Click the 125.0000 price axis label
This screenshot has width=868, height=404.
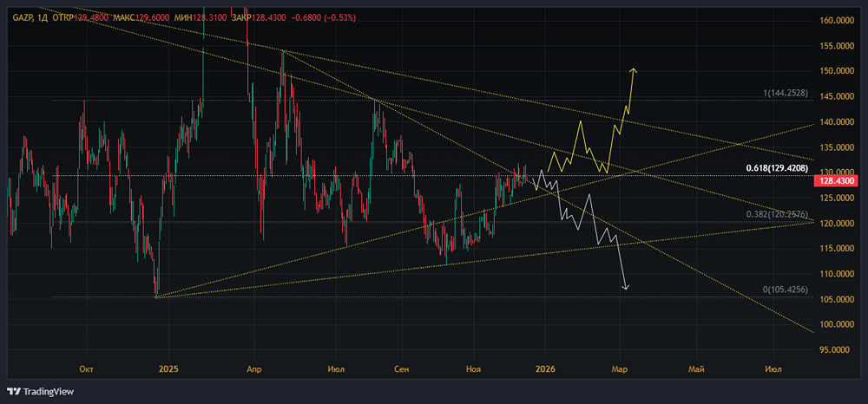tap(837, 198)
